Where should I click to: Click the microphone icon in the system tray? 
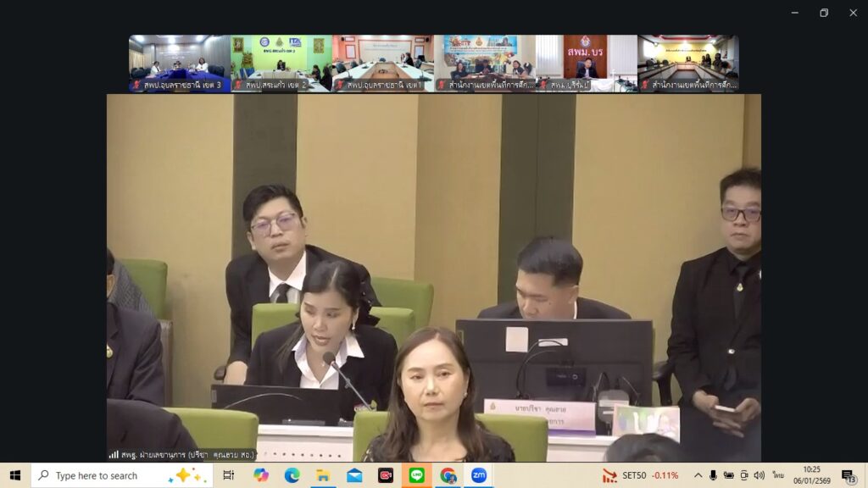point(713,475)
